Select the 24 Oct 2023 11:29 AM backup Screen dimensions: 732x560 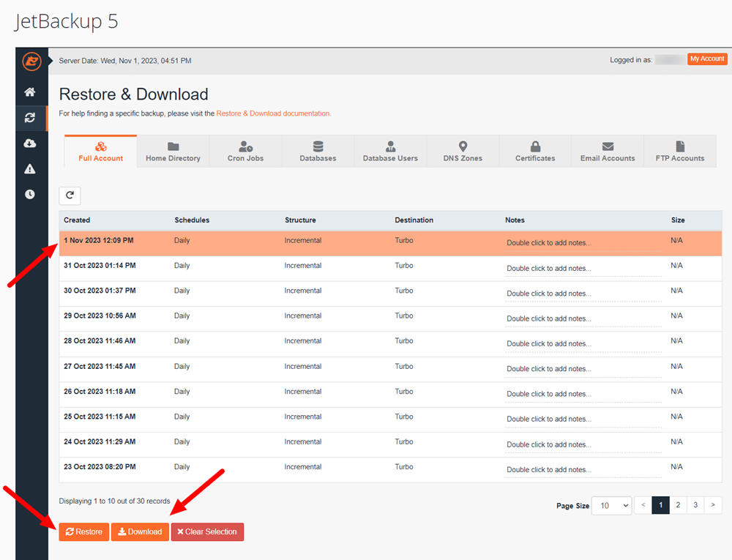pos(390,445)
